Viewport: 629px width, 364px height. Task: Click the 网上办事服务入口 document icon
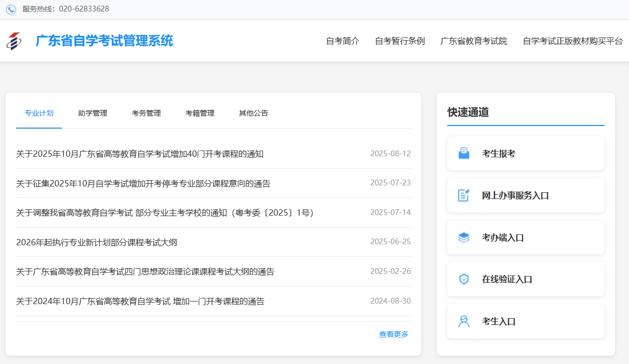[463, 195]
